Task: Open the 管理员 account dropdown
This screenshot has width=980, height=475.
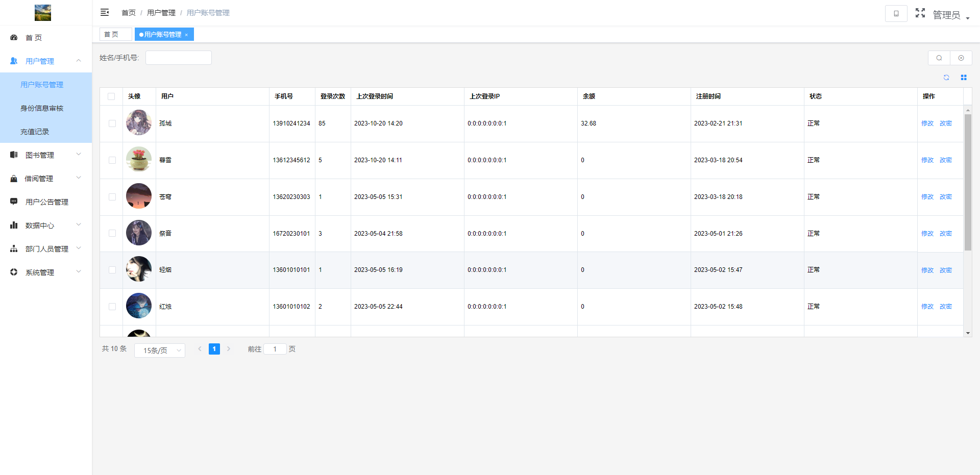Action: click(x=950, y=15)
